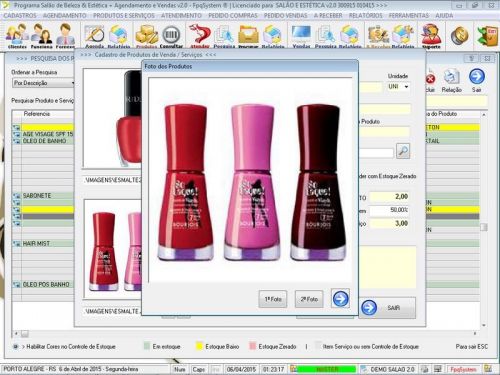The image size is (500, 375).
Task: Click the 2ª Foto button
Action: pos(309,299)
